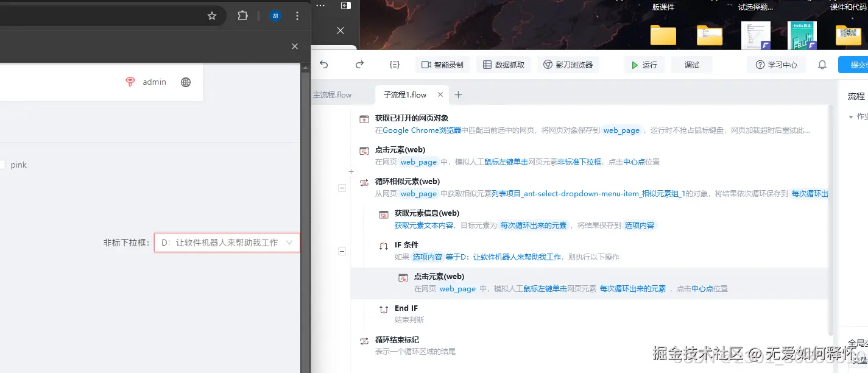Click the + to add a new flow tab
Screen dimensions: 868x373
(x=458, y=94)
